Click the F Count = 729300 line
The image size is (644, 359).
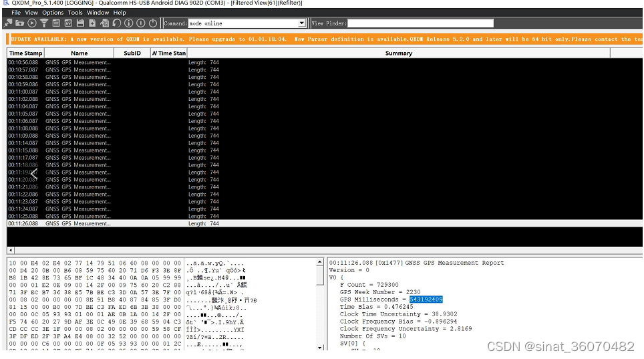[369, 285]
